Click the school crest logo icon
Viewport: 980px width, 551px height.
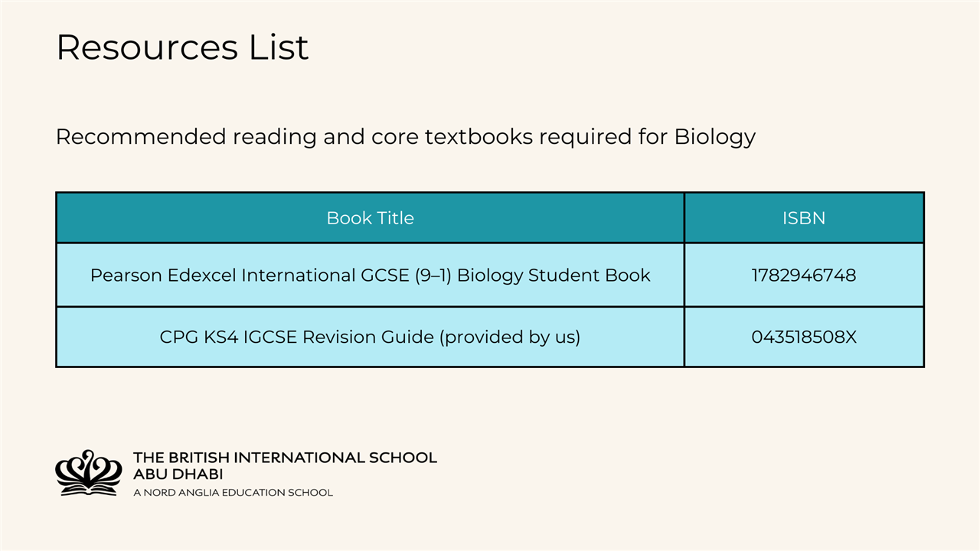pyautogui.click(x=89, y=472)
